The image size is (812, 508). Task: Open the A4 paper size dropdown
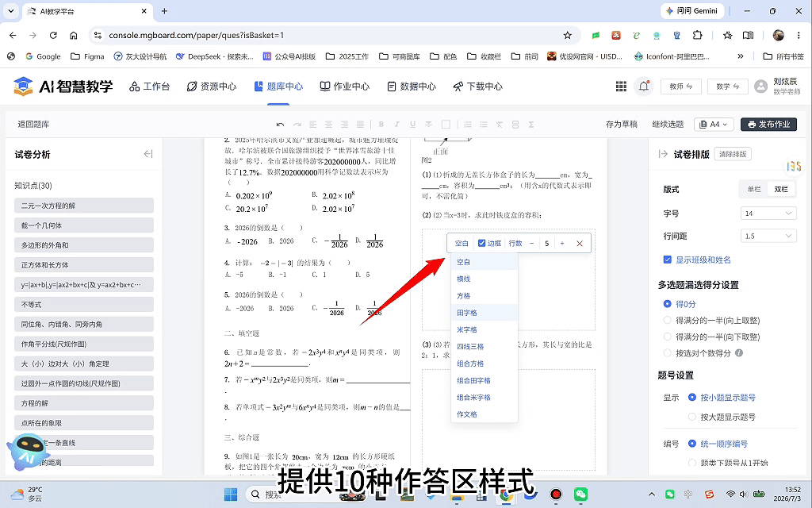pos(714,125)
